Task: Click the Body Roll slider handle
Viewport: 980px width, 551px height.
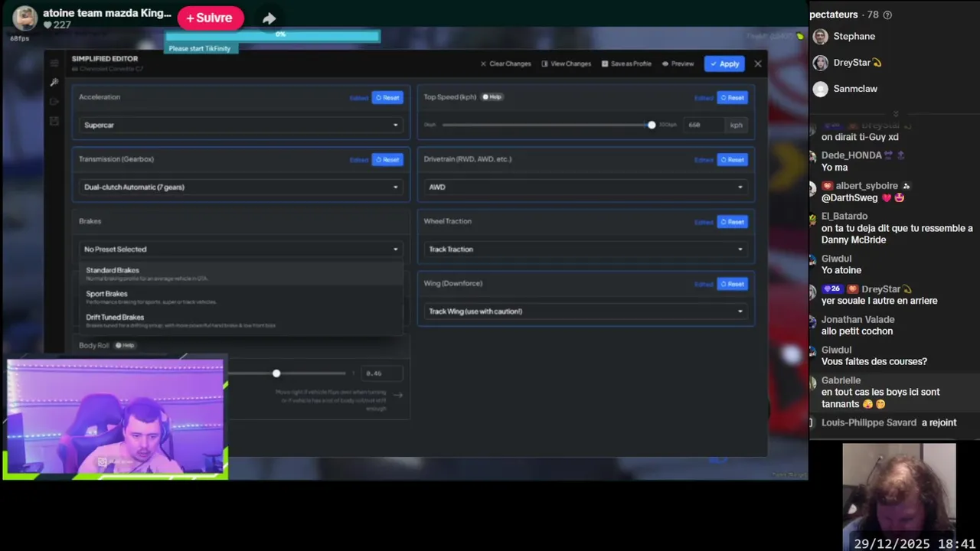Action: 276,373
